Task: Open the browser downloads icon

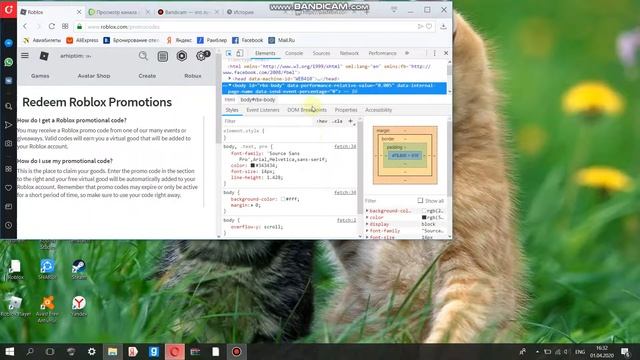Action: pos(444,27)
